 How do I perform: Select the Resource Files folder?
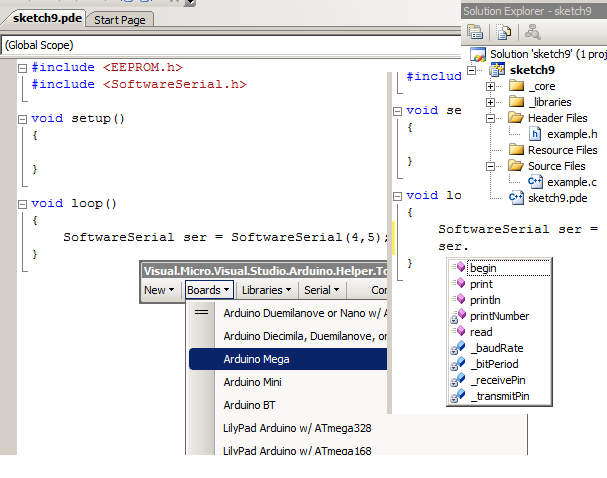pyautogui.click(x=562, y=150)
